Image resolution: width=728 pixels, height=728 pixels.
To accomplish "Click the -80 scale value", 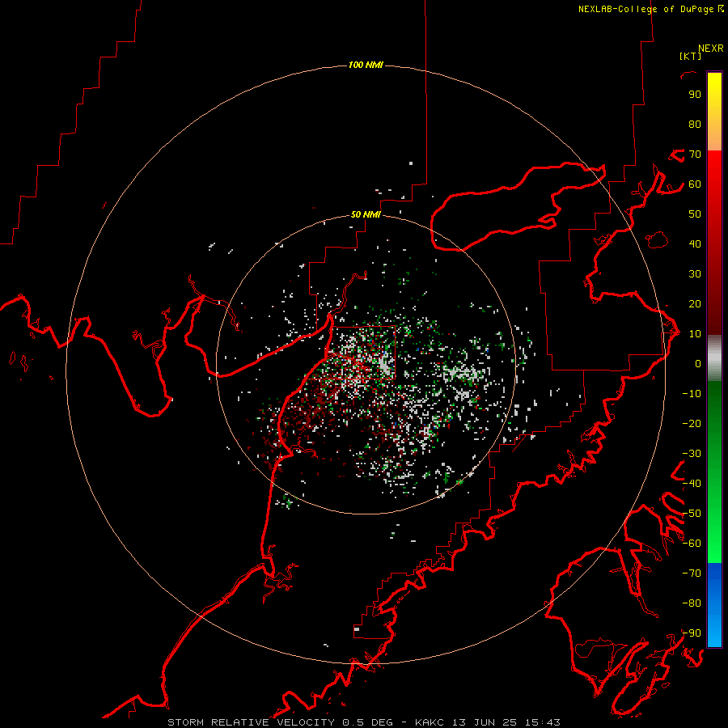I will point(692,603).
